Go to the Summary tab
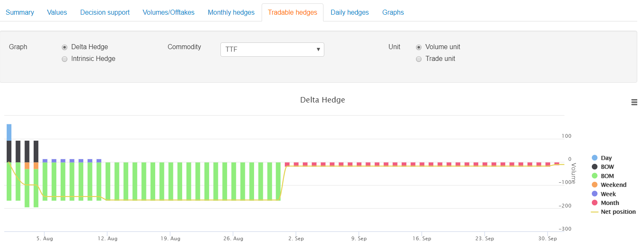Viewport: 644px width, 247px height. tap(20, 13)
